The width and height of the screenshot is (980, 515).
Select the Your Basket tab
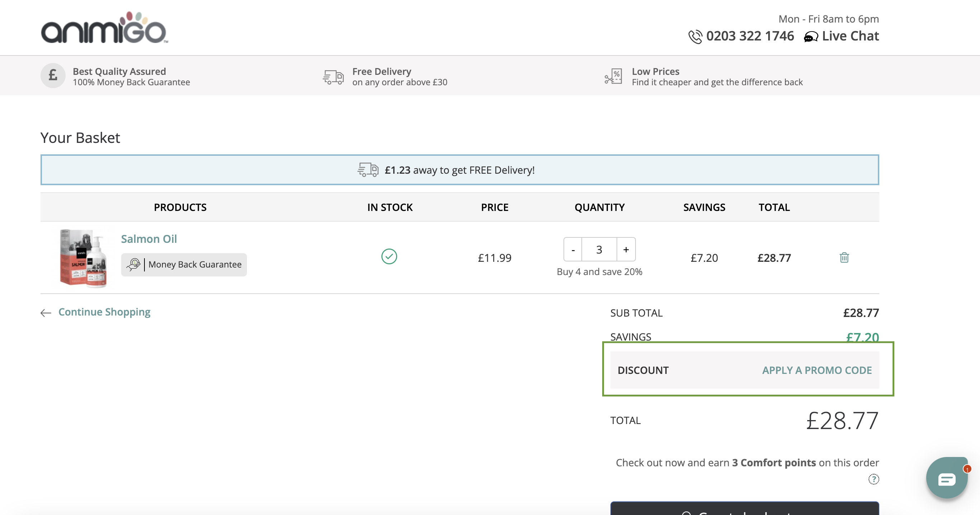tap(80, 137)
